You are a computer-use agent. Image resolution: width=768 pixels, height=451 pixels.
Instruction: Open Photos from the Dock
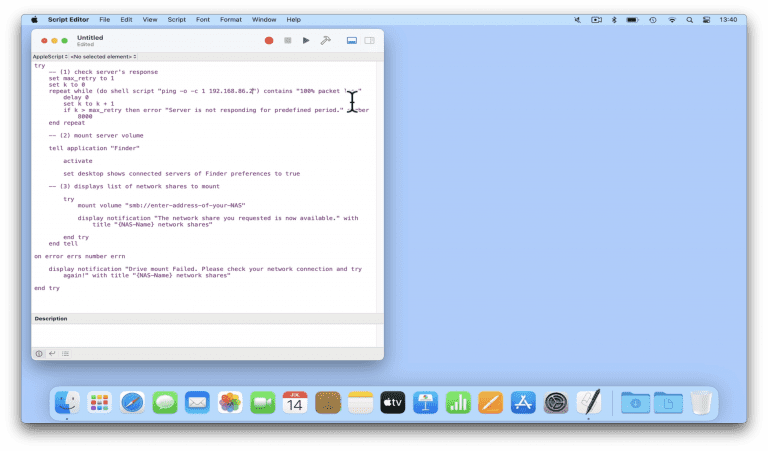pyautogui.click(x=230, y=403)
